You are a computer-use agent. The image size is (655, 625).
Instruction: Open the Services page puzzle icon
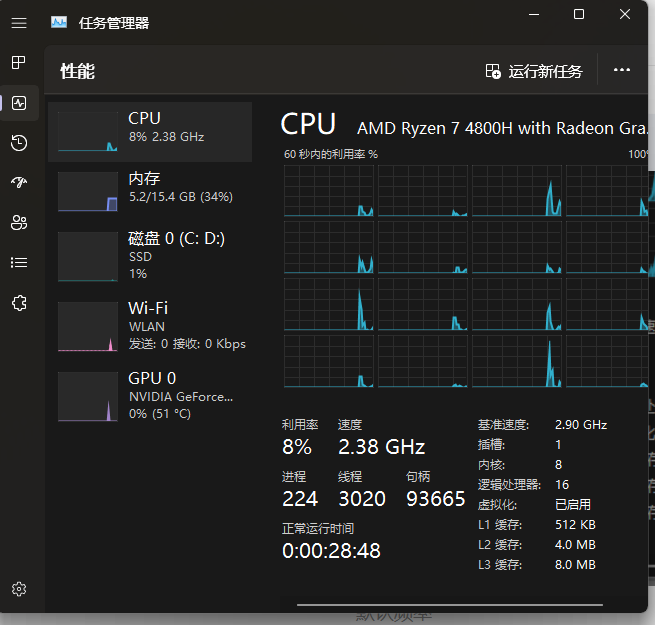(x=19, y=303)
